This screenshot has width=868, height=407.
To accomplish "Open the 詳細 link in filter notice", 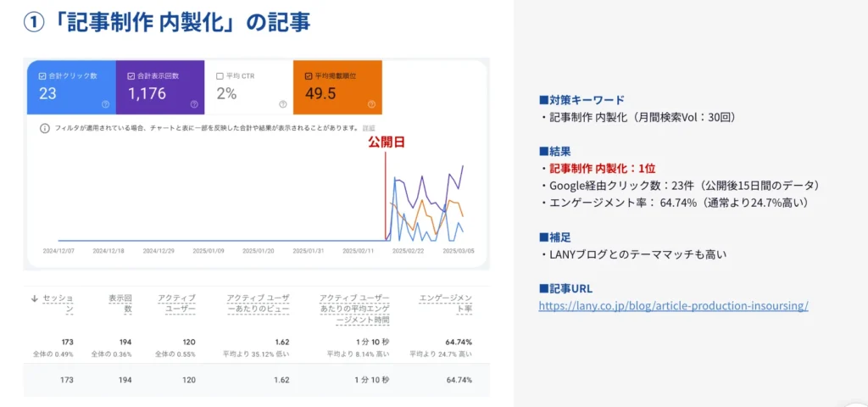I will pyautogui.click(x=369, y=129).
